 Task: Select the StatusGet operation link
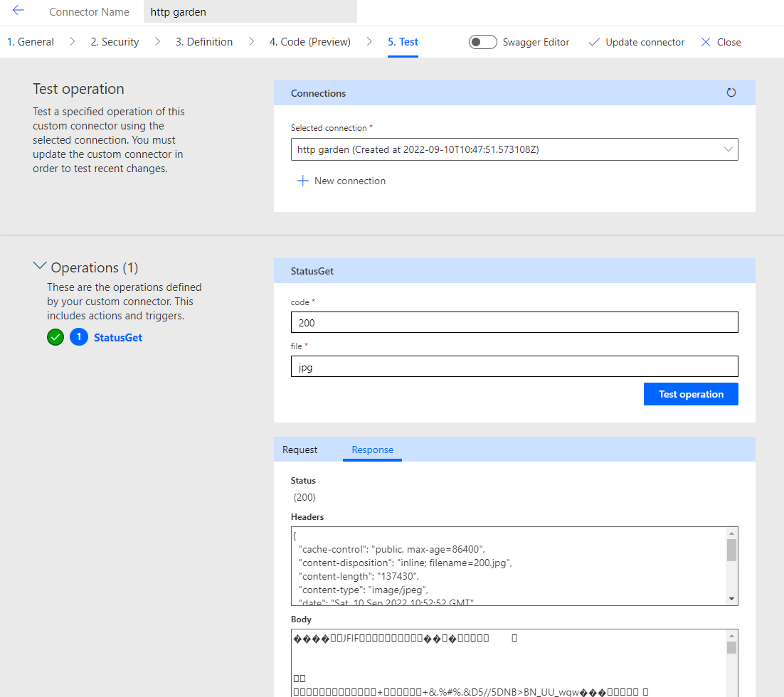[x=118, y=338]
